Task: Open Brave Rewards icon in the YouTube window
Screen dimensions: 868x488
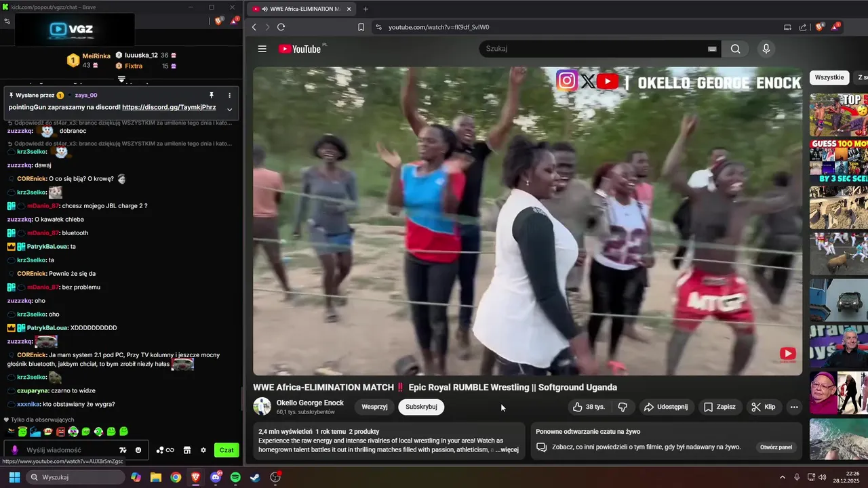Action: 835,27
